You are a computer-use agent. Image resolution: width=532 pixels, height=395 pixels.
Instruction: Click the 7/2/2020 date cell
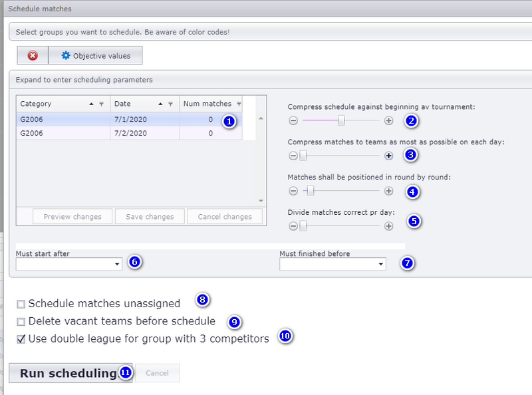pyautogui.click(x=144, y=133)
